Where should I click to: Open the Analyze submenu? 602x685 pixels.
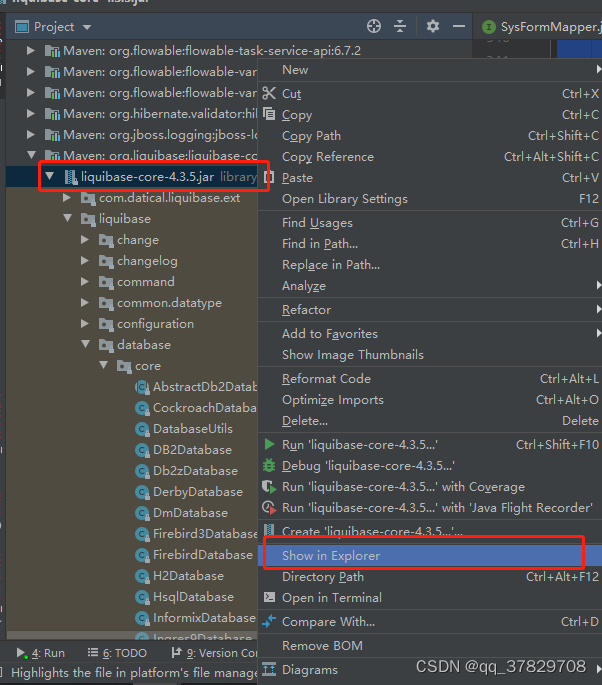tap(430, 285)
